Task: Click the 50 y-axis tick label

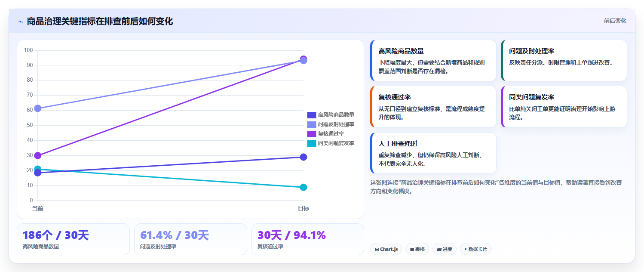Action: pyautogui.click(x=30, y=125)
